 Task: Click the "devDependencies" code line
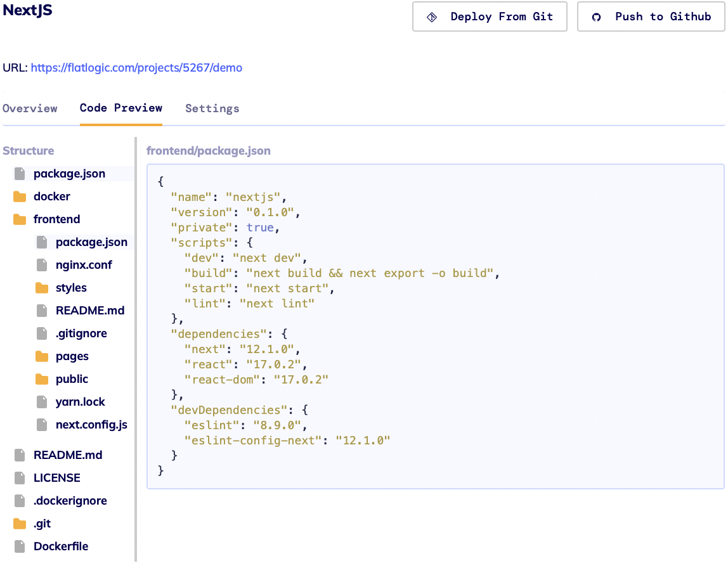tap(239, 410)
